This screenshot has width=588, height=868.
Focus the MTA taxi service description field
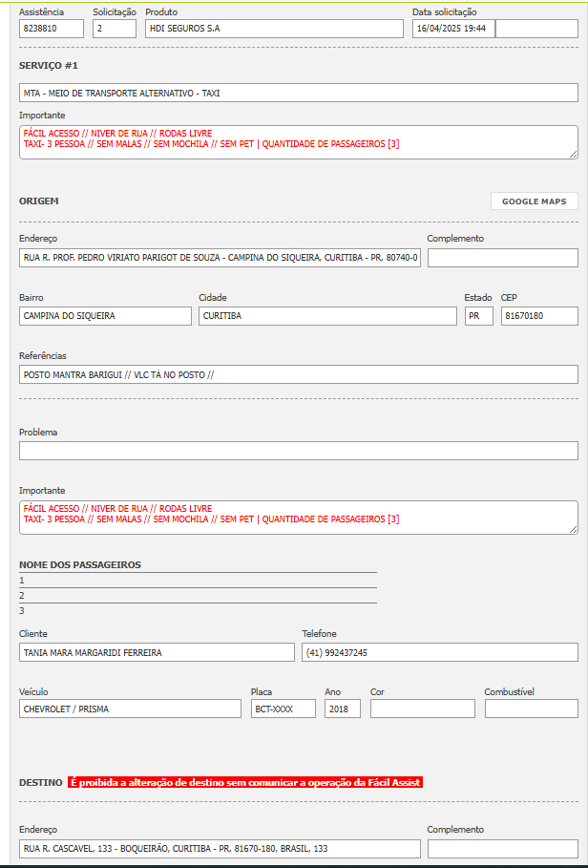298,94
